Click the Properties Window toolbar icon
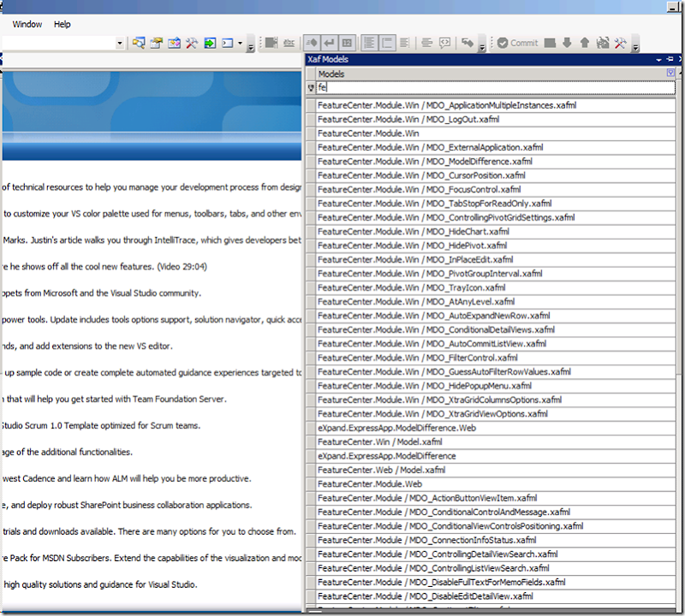The image size is (685, 616). (157, 43)
